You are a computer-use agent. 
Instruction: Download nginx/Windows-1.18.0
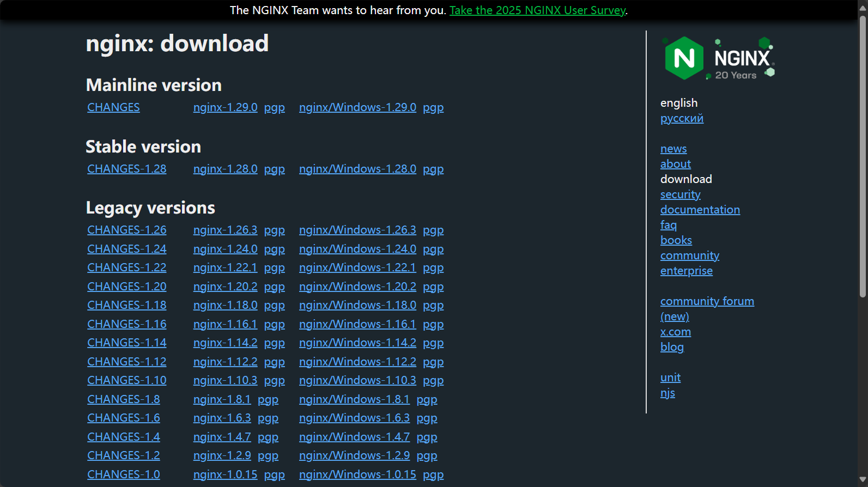[357, 305]
